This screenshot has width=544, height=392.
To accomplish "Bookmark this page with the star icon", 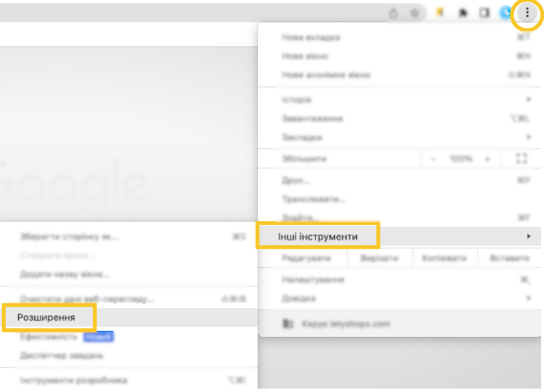I will 415,14.
